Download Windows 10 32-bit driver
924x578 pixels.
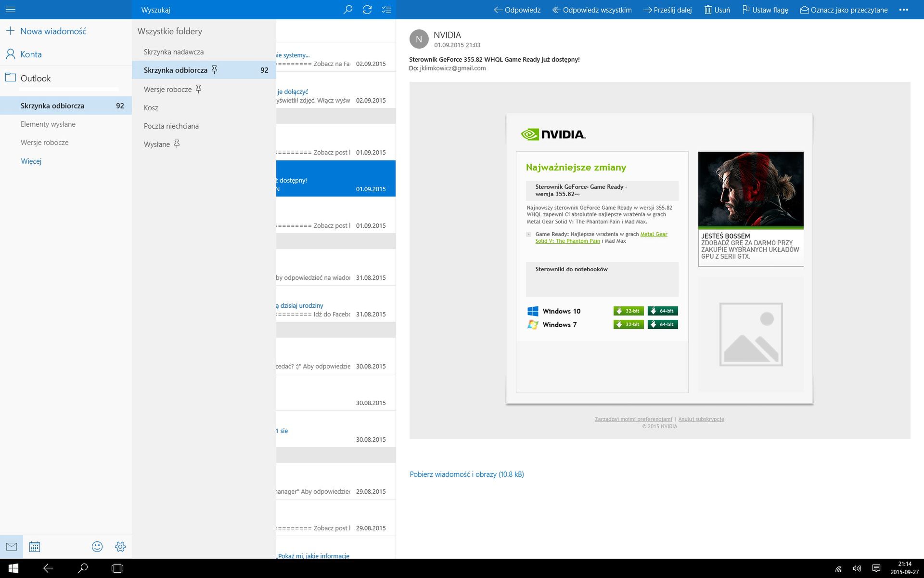coord(629,311)
